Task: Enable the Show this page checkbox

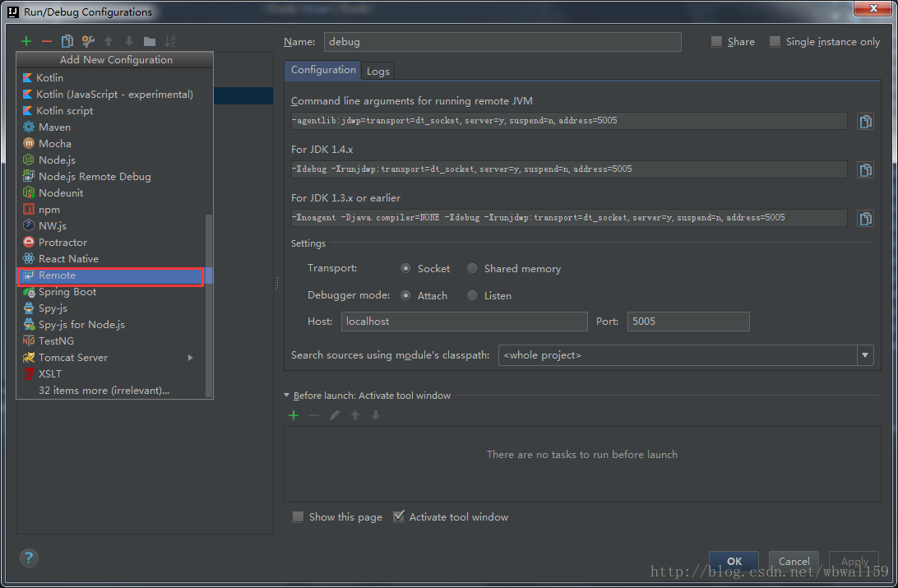Action: (x=299, y=517)
